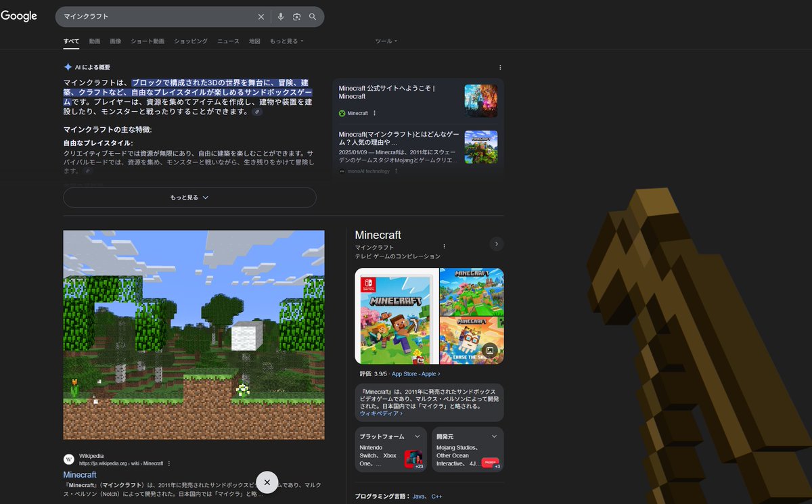Open the source link chip after first paragraph
The width and height of the screenshot is (812, 504).
257,112
